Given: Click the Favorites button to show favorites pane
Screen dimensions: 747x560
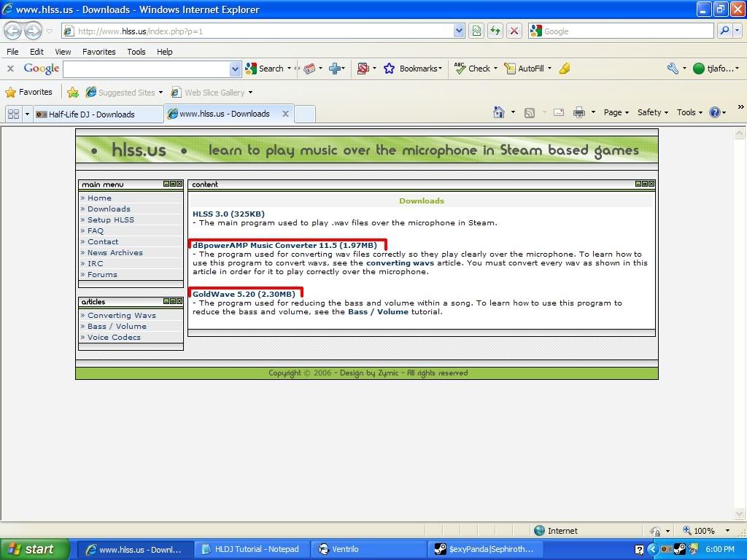Looking at the screenshot, I should click(29, 93).
